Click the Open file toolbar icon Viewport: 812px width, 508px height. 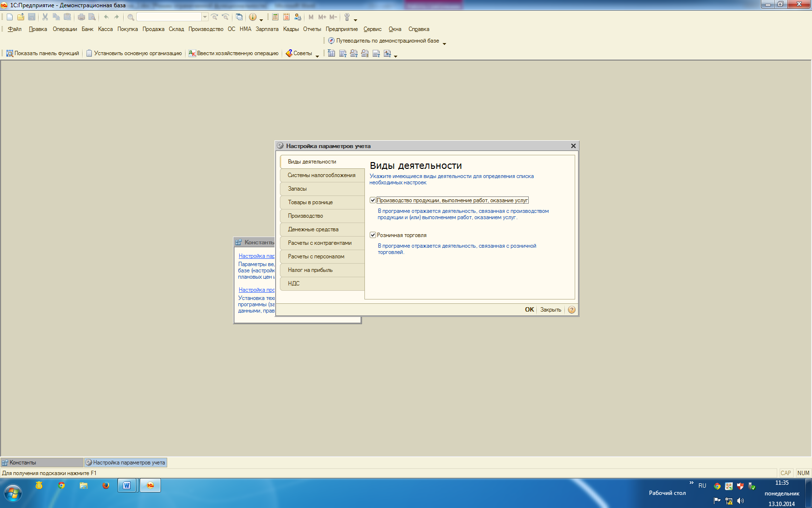pos(21,17)
